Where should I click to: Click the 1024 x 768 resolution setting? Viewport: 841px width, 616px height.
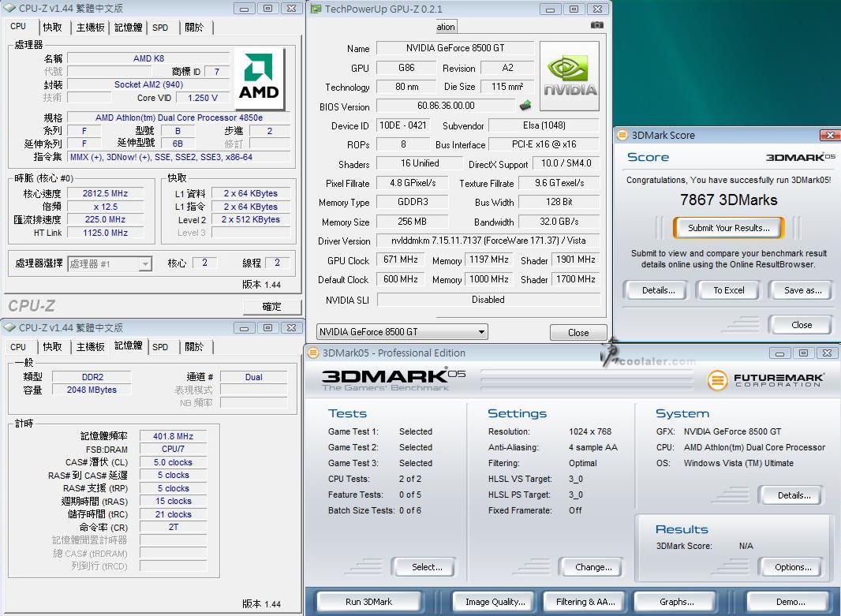pyautogui.click(x=590, y=431)
